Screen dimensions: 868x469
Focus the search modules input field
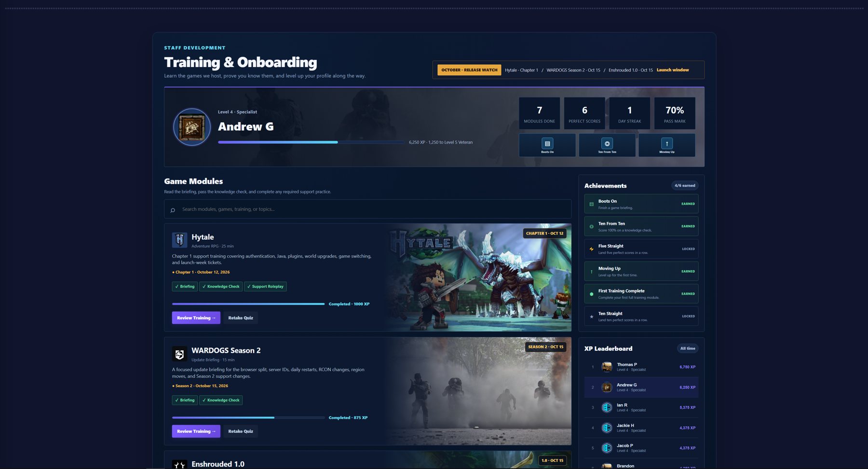[367, 209]
